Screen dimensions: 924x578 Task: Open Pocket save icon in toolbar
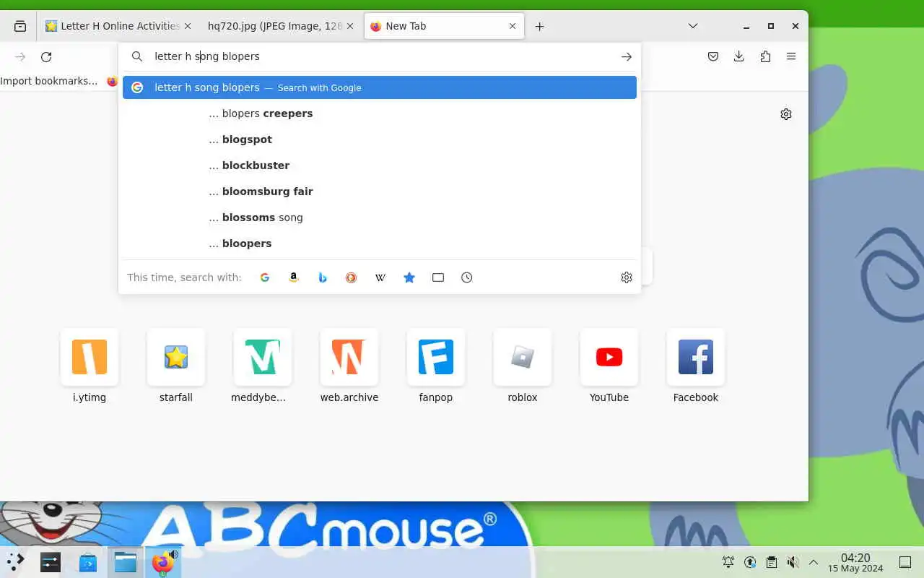[713, 56]
